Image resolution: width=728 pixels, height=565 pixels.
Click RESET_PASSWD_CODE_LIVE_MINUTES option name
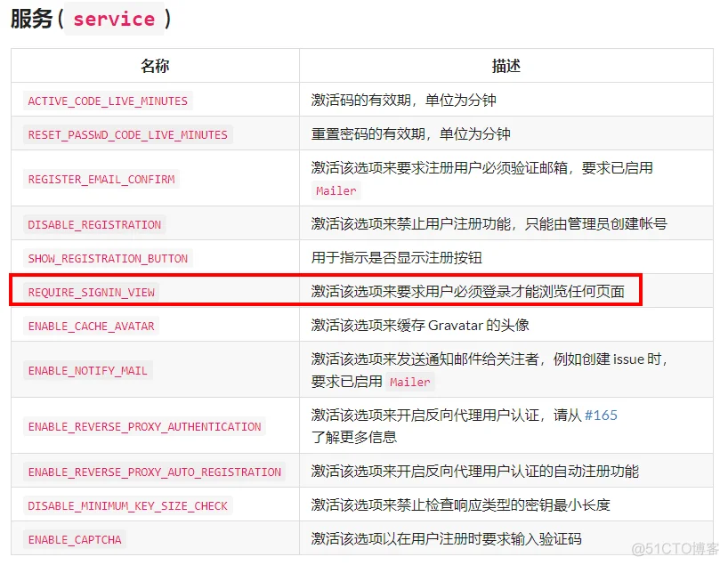coord(127,134)
